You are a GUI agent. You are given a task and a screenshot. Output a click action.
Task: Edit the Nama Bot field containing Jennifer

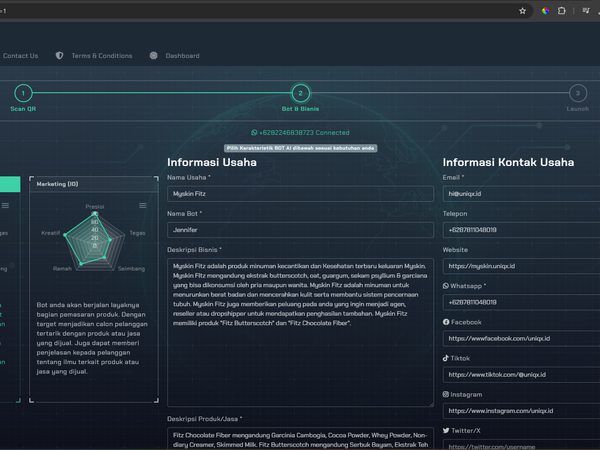300,230
